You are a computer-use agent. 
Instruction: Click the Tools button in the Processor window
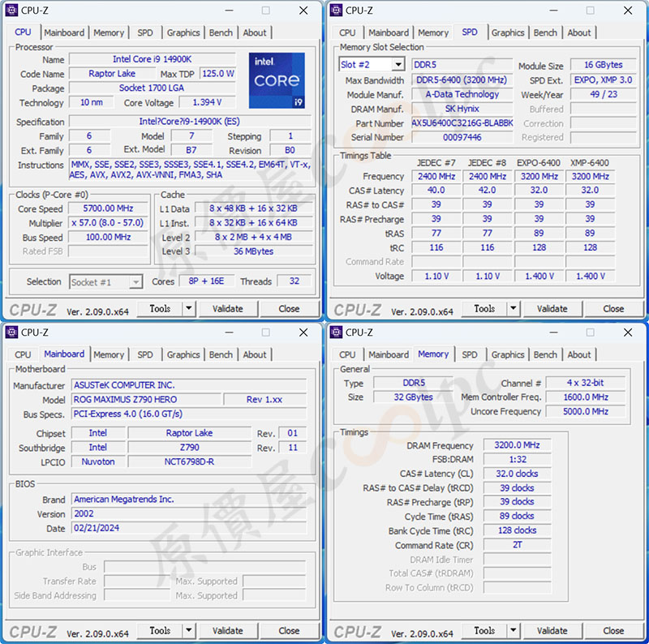pos(160,308)
